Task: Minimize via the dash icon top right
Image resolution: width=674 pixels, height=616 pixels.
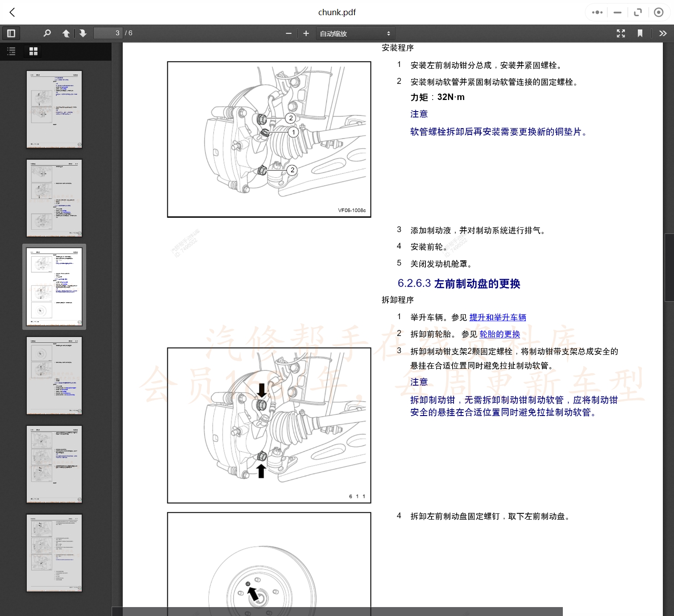Action: (x=617, y=12)
